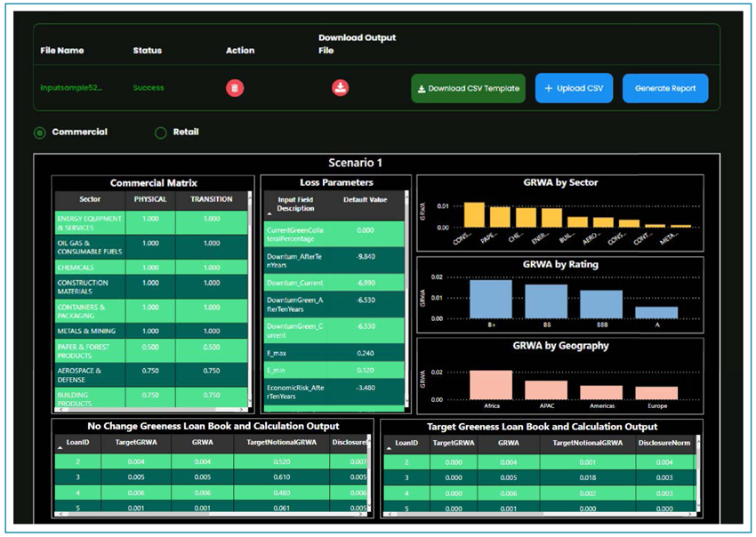Image resolution: width=756 pixels, height=537 pixels.
Task: Click the Upload CSV button
Action: pos(574,88)
